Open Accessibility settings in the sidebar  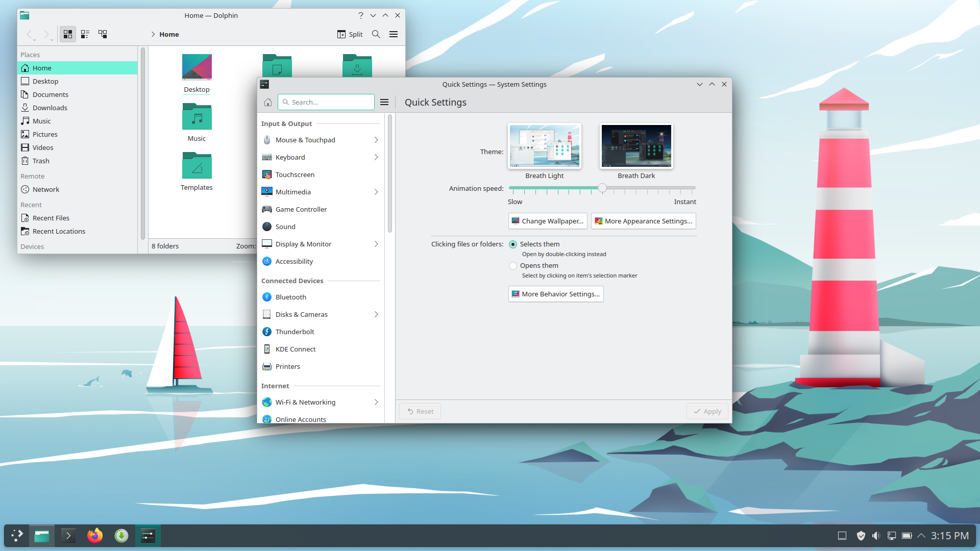321,261
